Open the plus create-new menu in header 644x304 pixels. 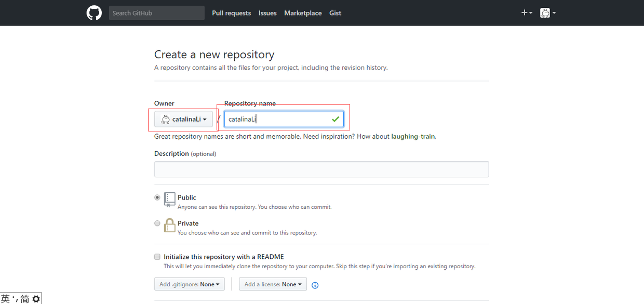coord(527,13)
